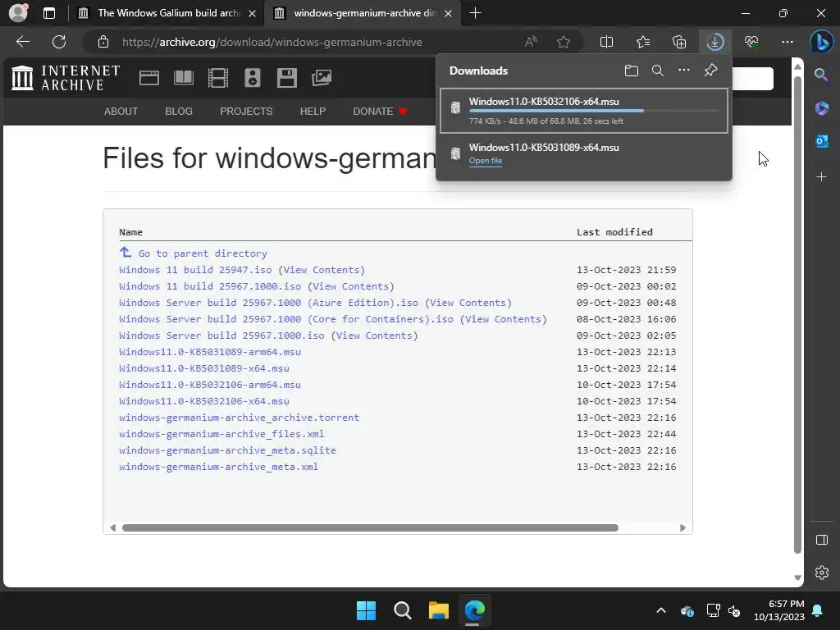Open Internet Archive Video film icon
This screenshot has height=630, width=840.
click(x=218, y=78)
